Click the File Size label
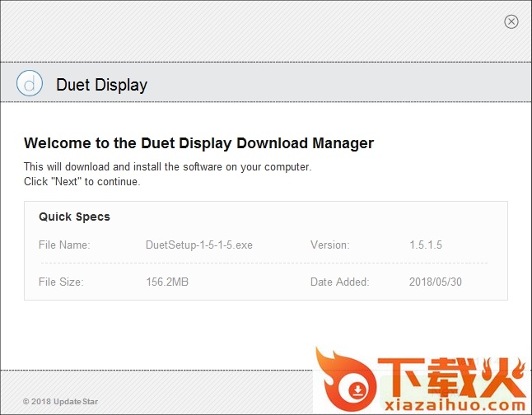Screen dimensions: 532x415 61,282
